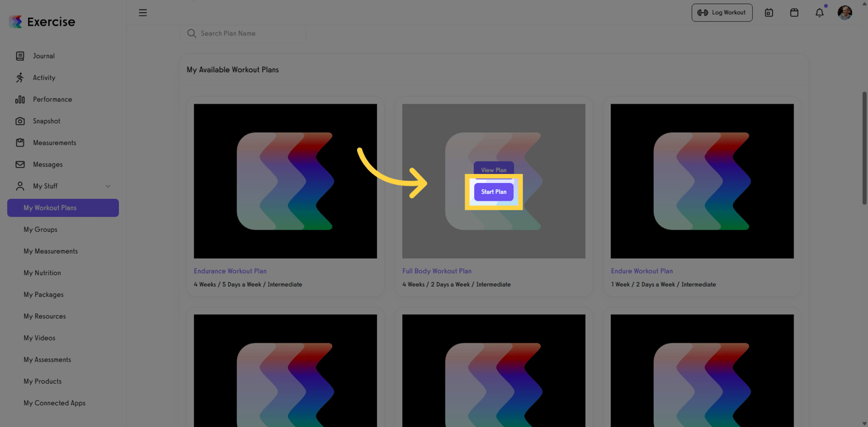
Task: Click text '4 Weeks / 2 Days a Week / Intermediate'
Action: pyautogui.click(x=456, y=284)
